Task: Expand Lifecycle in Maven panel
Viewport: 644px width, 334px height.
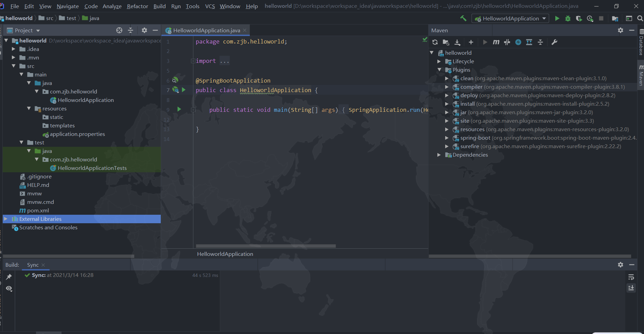Action: 439,61
